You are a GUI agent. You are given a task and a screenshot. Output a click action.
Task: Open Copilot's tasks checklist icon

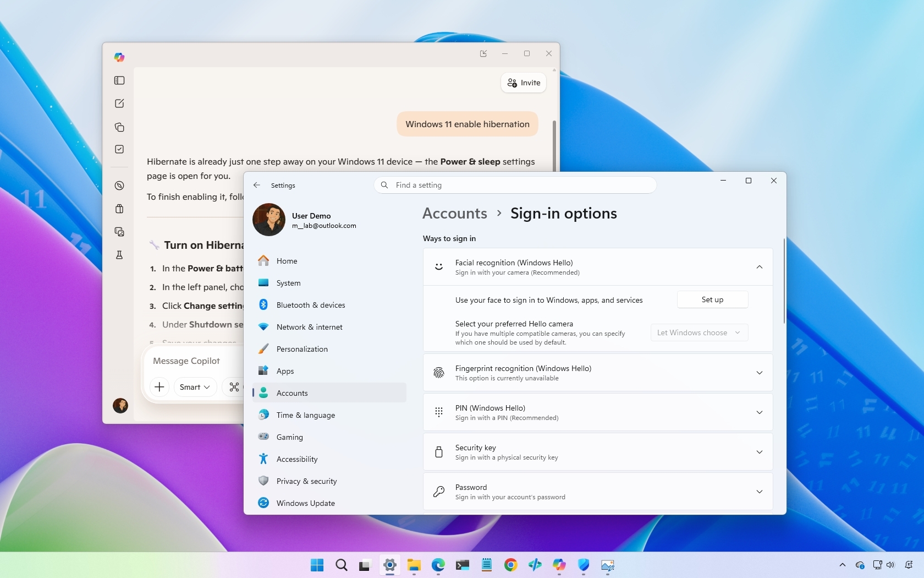point(119,149)
